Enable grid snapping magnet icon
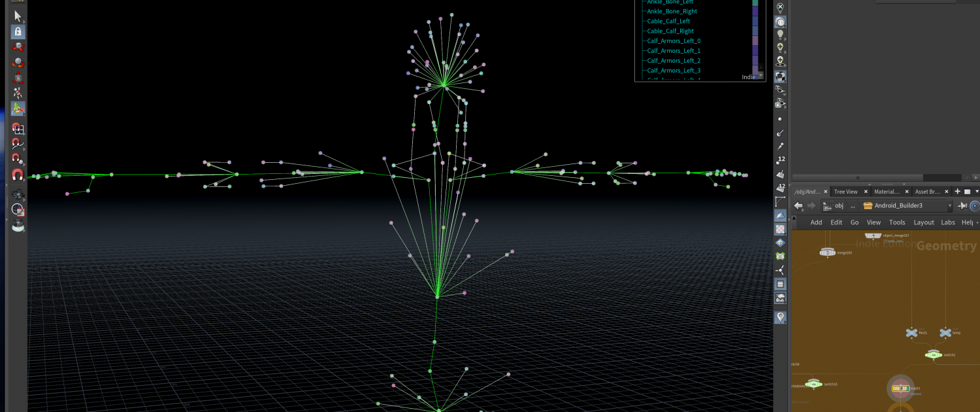The image size is (980, 412). (18, 129)
